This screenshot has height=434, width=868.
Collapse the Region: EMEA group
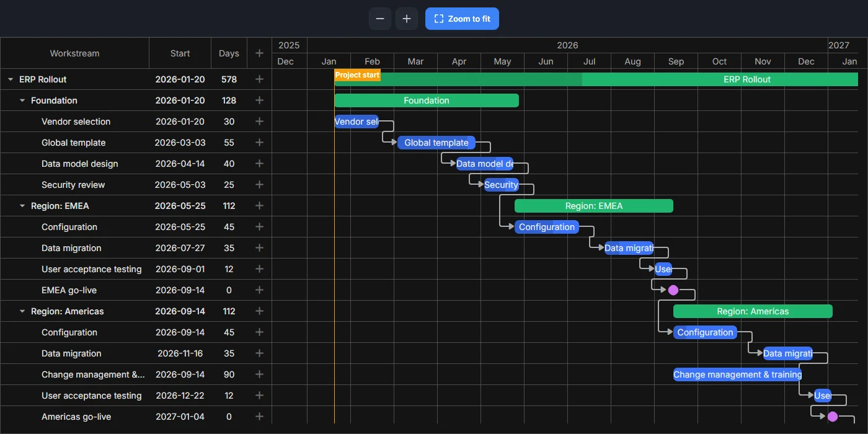22,206
